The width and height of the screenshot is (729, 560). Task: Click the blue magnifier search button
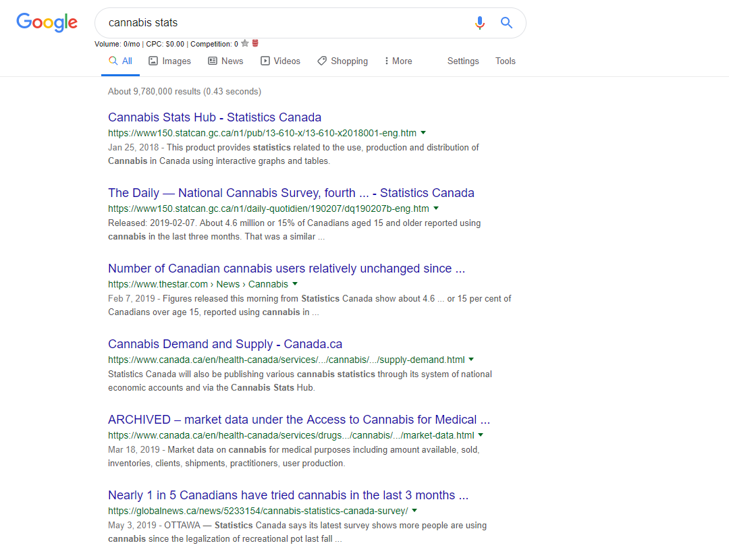point(506,22)
